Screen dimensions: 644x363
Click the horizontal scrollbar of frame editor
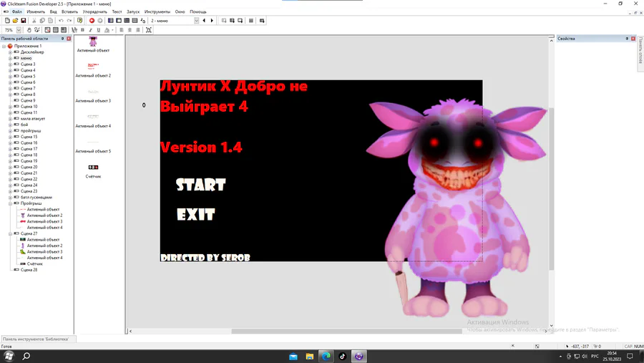pyautogui.click(x=346, y=331)
